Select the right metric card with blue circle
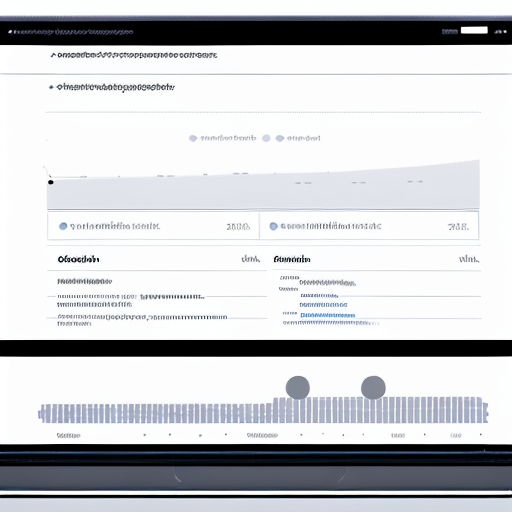This screenshot has width=512, height=512. click(x=369, y=226)
